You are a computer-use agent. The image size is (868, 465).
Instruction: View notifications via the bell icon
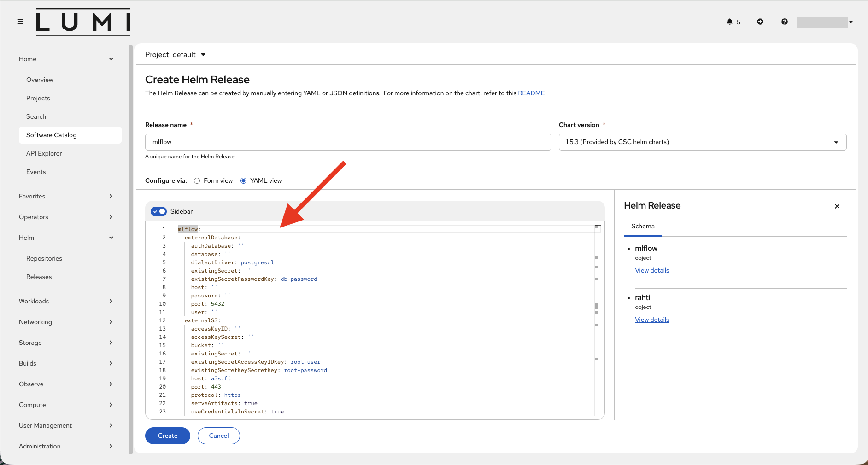[x=730, y=22]
